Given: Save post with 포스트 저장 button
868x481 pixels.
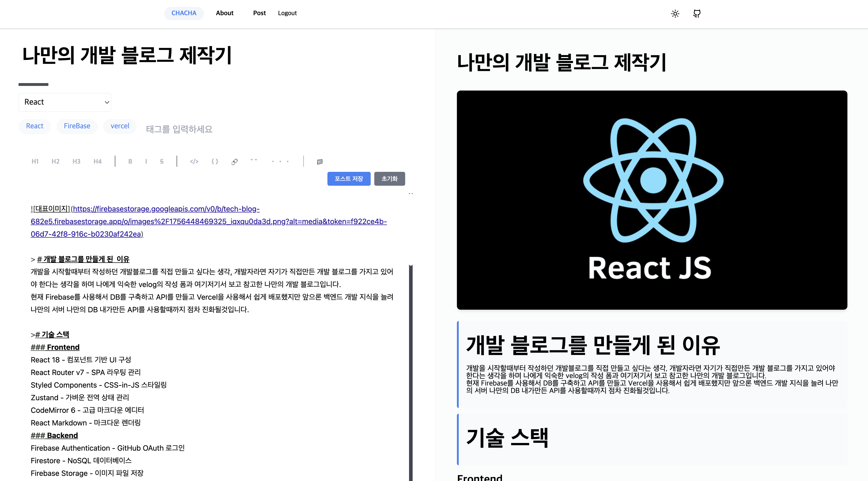Looking at the screenshot, I should 349,179.
